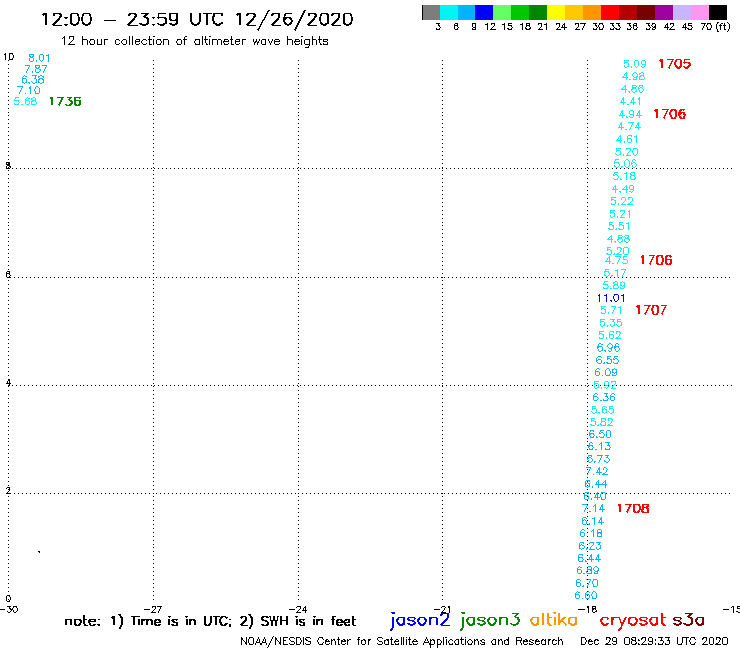Click the 5.65 wave height value
This screenshot has height=650, width=740.
603,410
